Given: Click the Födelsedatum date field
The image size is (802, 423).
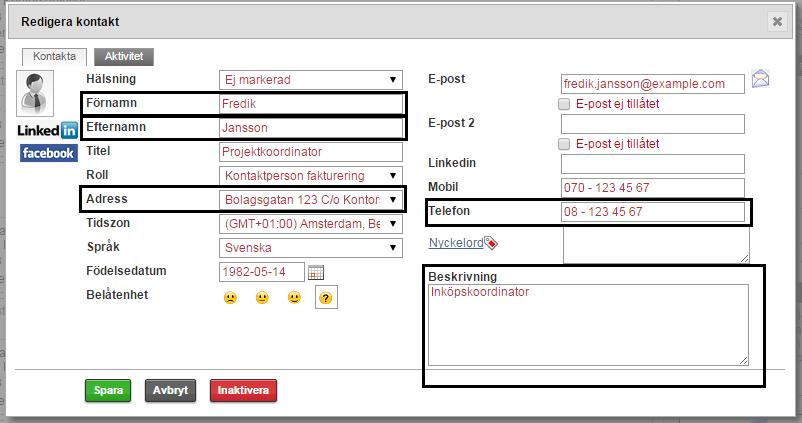Looking at the screenshot, I should [x=262, y=272].
